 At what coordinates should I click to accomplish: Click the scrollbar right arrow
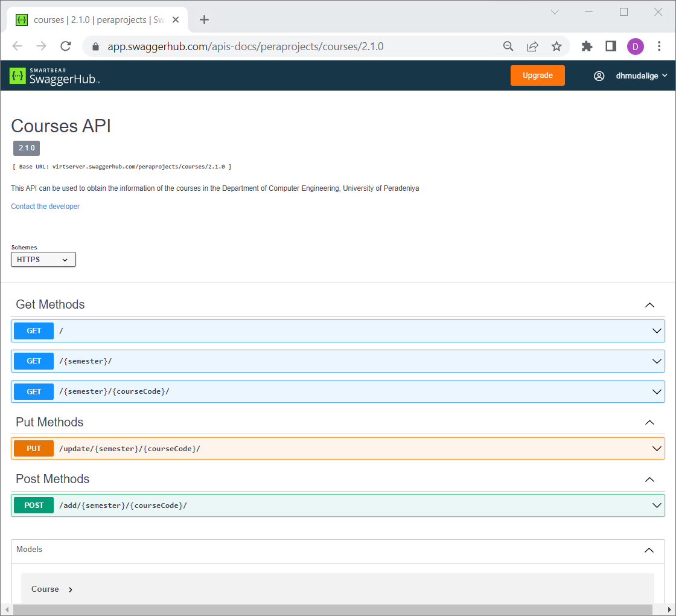669,609
